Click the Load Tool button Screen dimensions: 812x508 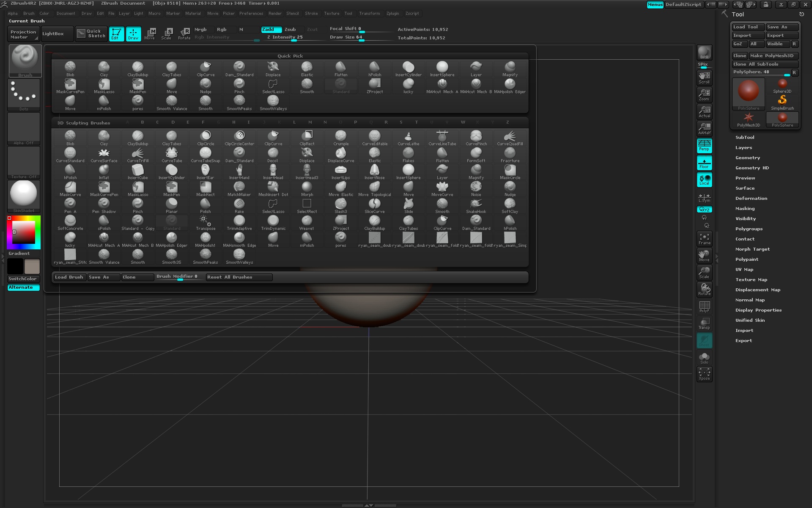[x=748, y=27]
